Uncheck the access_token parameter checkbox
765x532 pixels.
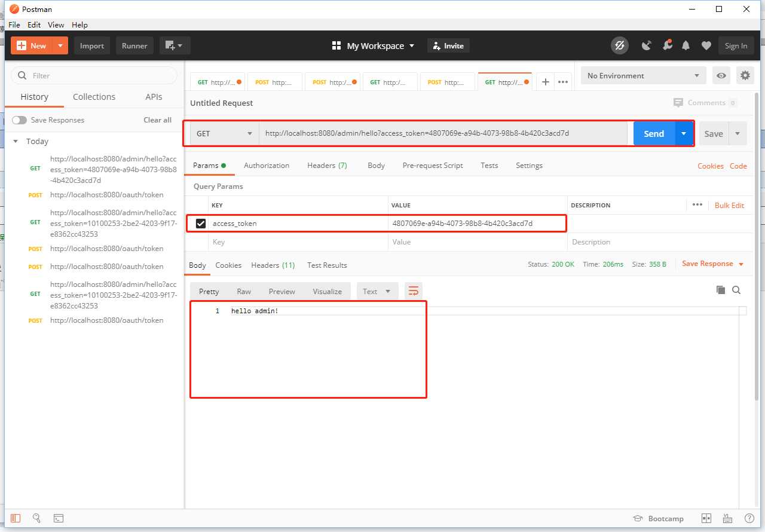point(201,224)
